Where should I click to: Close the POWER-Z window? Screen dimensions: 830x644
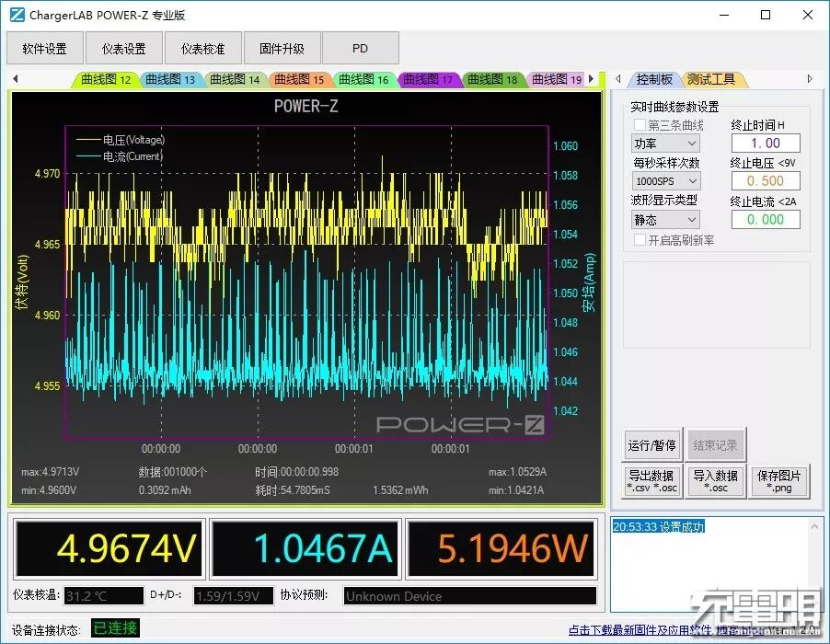[808, 15]
